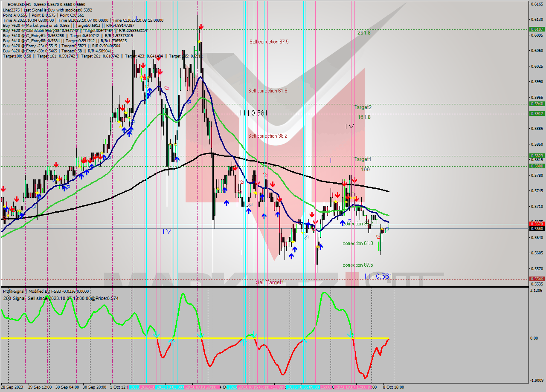Click the 28 Sep 2023 label on the time axis
The height and width of the screenshot is (392, 546).
[x=13, y=386]
